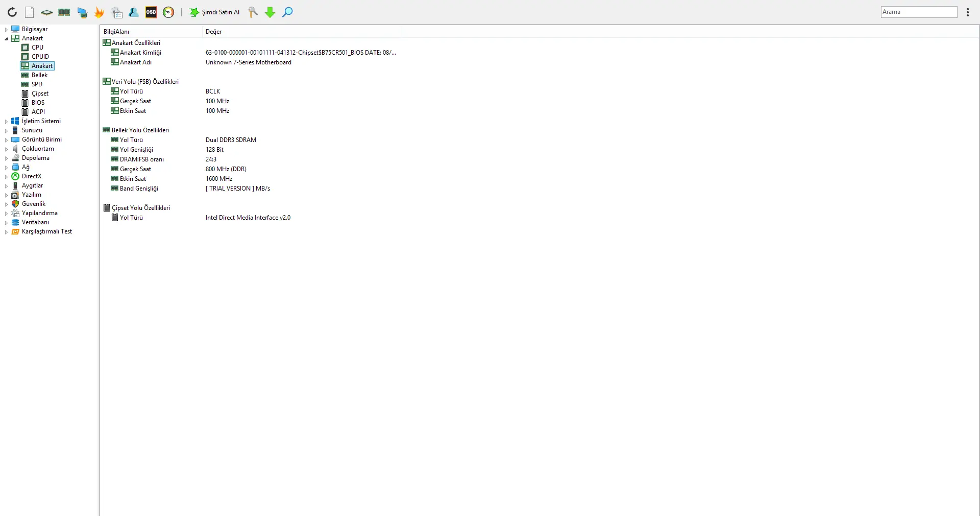Collapse the Anakart parent tree node
Viewport: 980px width, 516px height.
click(6, 39)
